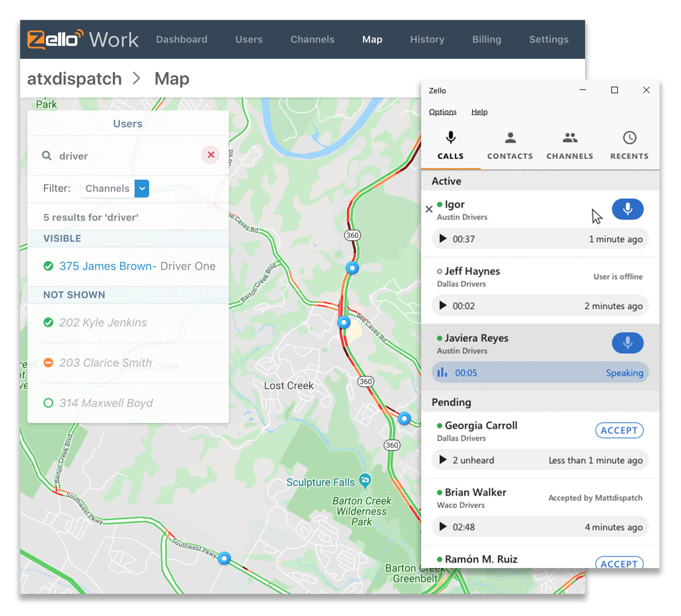Play Georgia Carroll's 2 unheard messages
This screenshot has height=616, width=681.
pos(443,460)
